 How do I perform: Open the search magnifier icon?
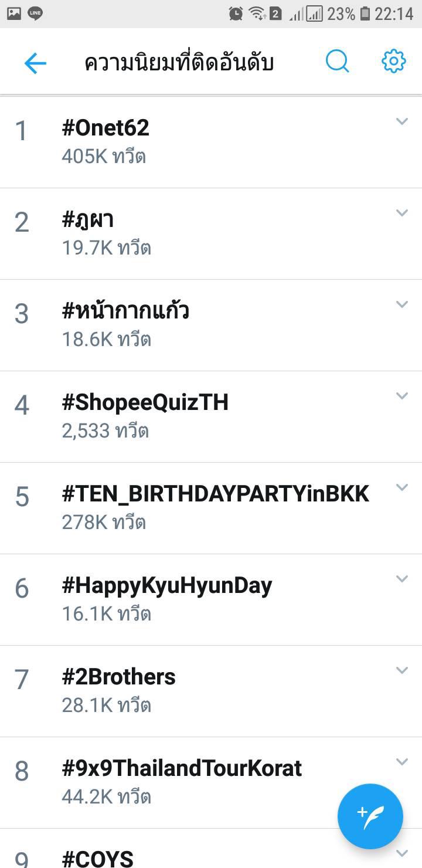coord(337,62)
